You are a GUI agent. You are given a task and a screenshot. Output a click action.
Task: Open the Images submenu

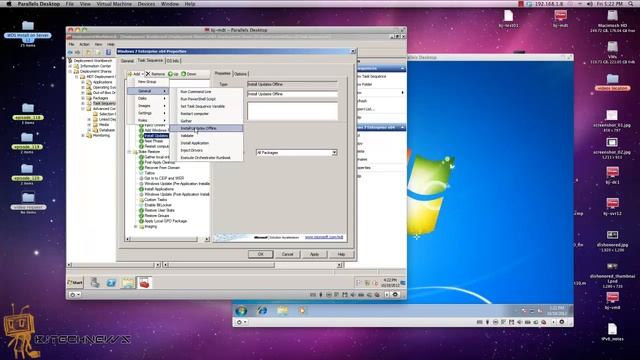coord(147,106)
